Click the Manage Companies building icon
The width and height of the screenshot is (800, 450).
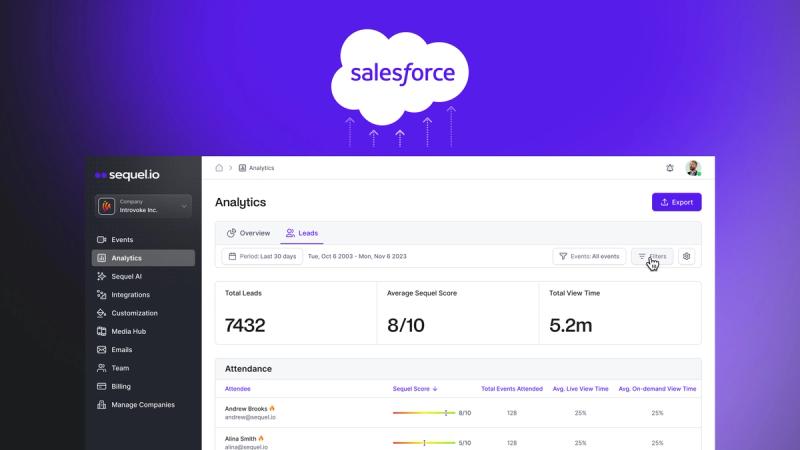[x=102, y=405]
